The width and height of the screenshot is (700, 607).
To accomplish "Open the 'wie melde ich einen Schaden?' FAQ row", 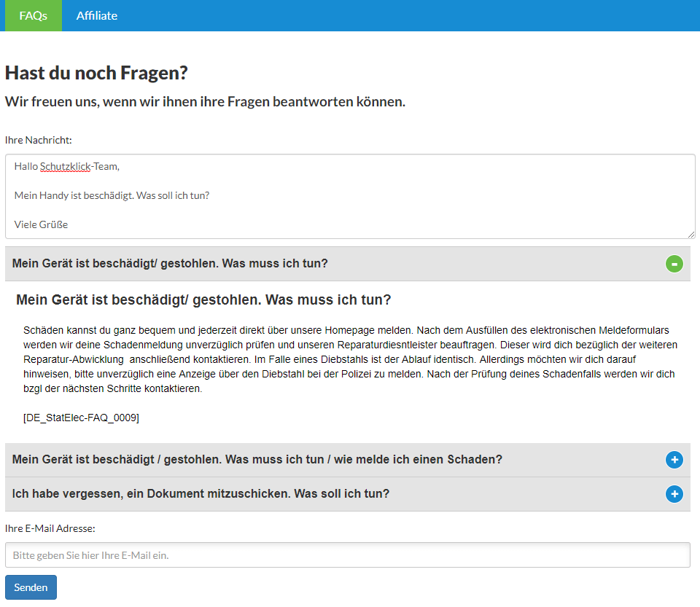I will tap(348, 460).
